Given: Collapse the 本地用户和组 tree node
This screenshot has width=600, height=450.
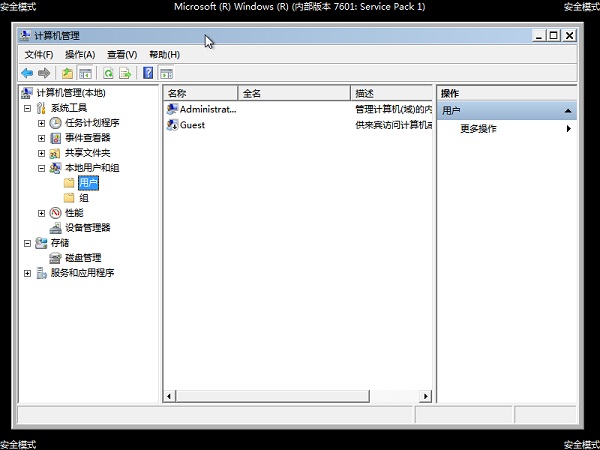Looking at the screenshot, I should [41, 168].
